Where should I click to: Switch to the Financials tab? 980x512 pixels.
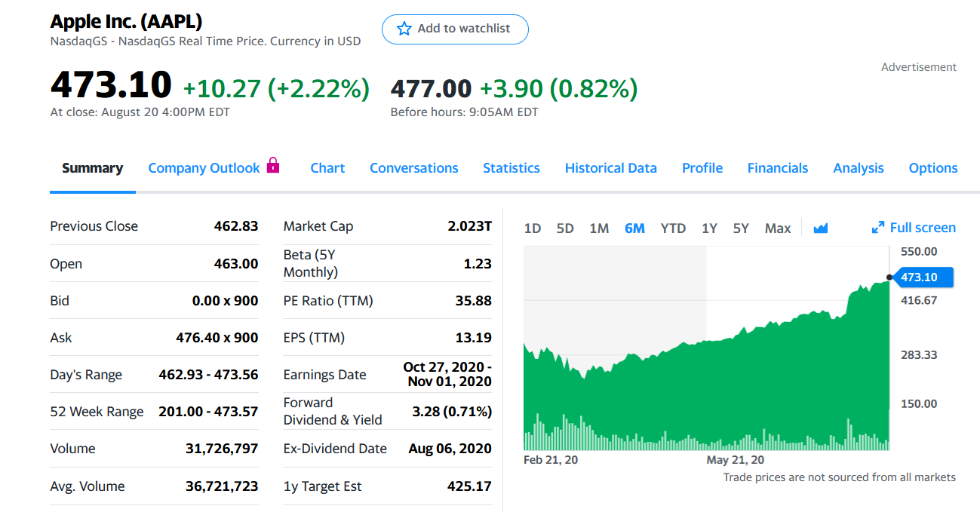(x=778, y=168)
